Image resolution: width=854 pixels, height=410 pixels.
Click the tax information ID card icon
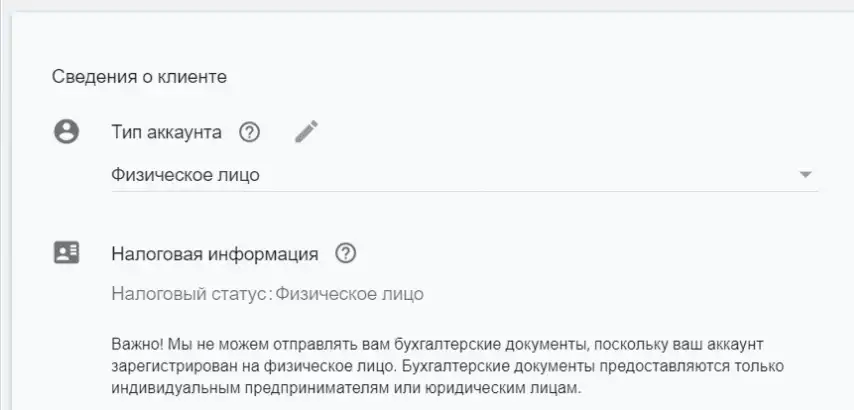click(66, 253)
